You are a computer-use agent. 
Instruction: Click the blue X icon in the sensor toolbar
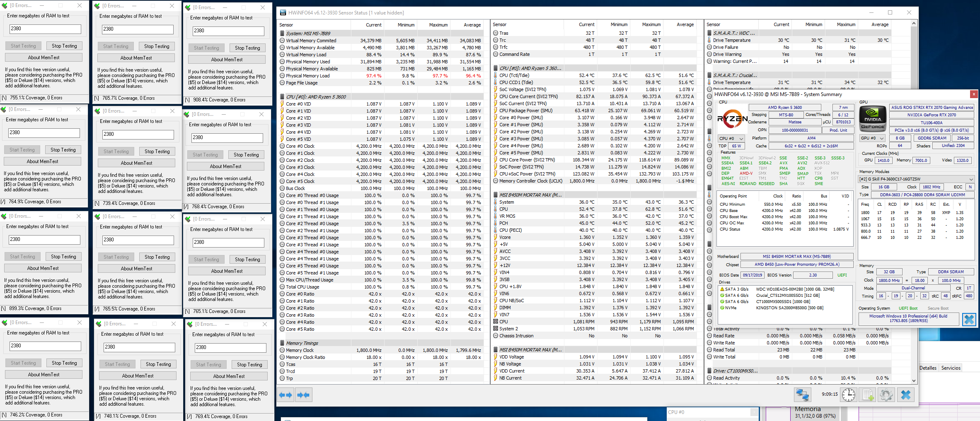click(906, 395)
